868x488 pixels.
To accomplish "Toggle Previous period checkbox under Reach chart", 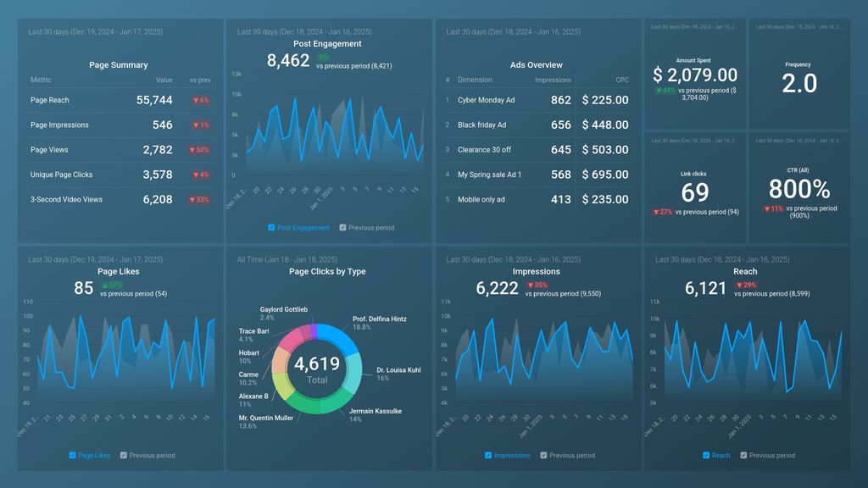I will (743, 455).
